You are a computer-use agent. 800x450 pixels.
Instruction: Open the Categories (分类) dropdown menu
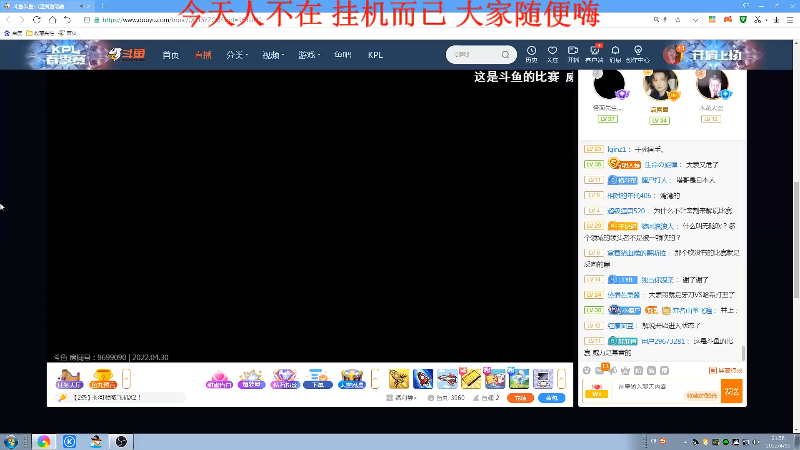tap(237, 55)
